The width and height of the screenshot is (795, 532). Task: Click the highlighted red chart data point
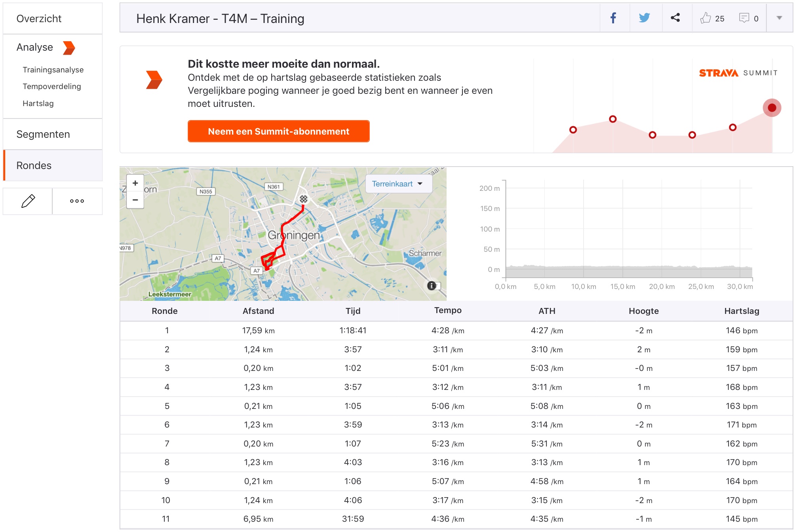pos(772,108)
